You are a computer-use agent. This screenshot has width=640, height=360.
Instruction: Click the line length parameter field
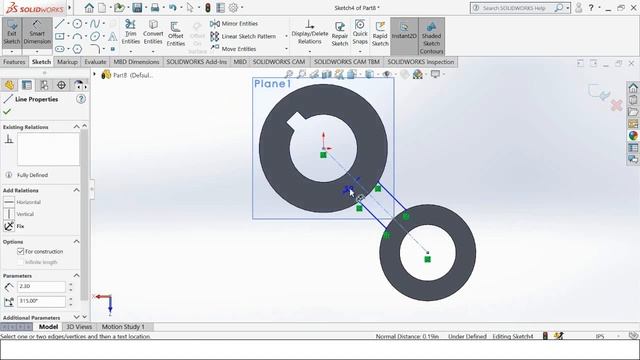[x=41, y=287]
